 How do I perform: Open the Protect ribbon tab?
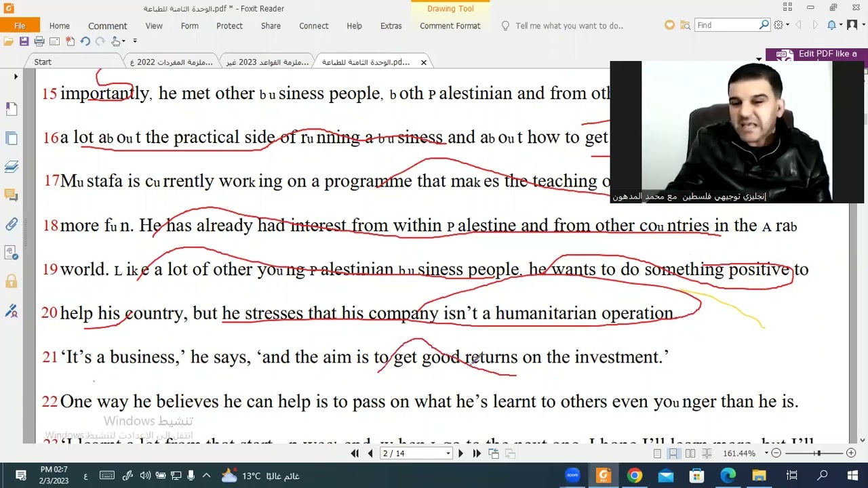point(229,26)
